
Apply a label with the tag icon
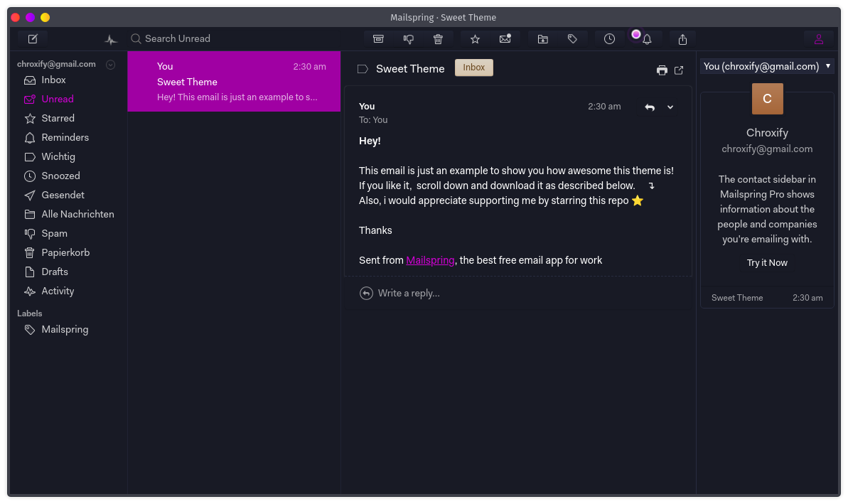pyautogui.click(x=572, y=39)
